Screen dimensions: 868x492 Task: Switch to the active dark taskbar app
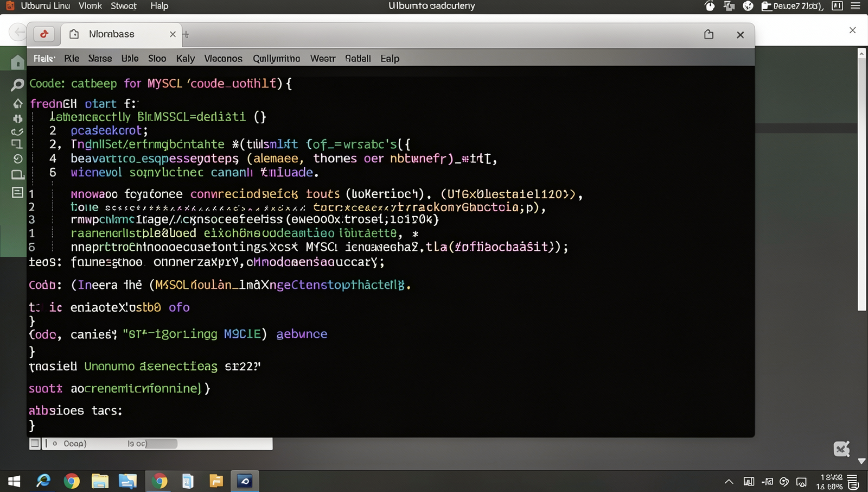click(x=245, y=481)
